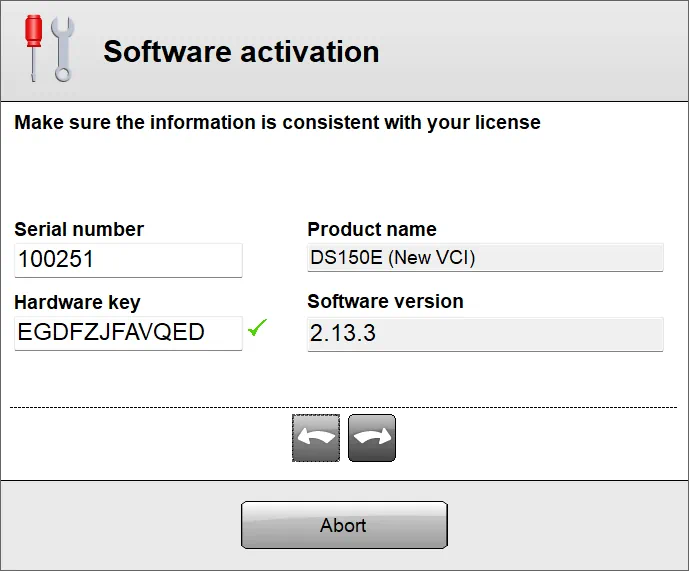This screenshot has width=689, height=571.
Task: Click the Serial number label
Action: 79,229
